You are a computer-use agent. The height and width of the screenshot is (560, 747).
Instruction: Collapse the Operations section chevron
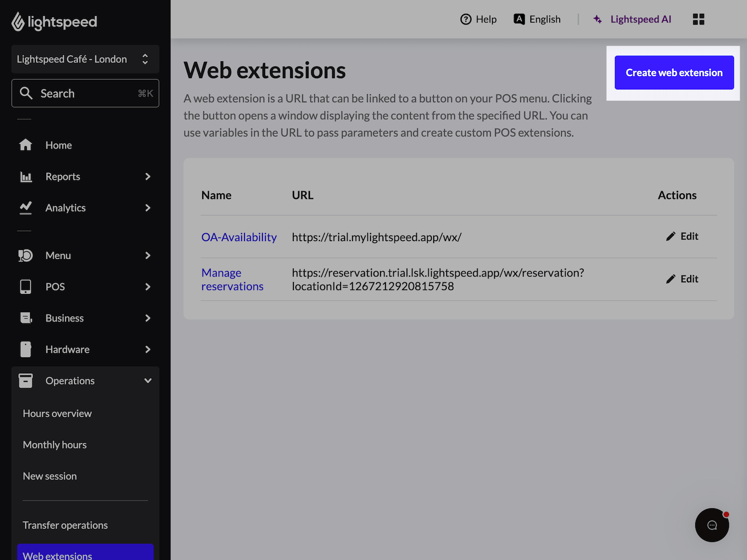pyautogui.click(x=148, y=381)
